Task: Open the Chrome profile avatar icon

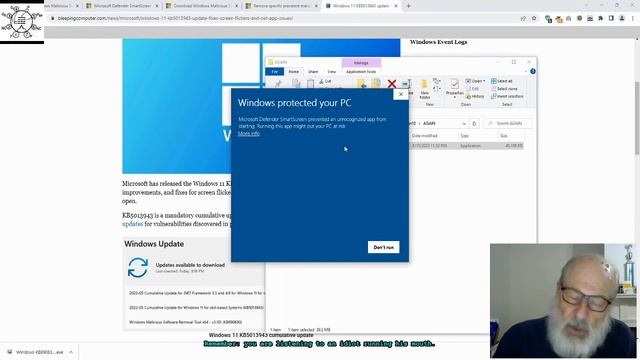Action: point(622,18)
